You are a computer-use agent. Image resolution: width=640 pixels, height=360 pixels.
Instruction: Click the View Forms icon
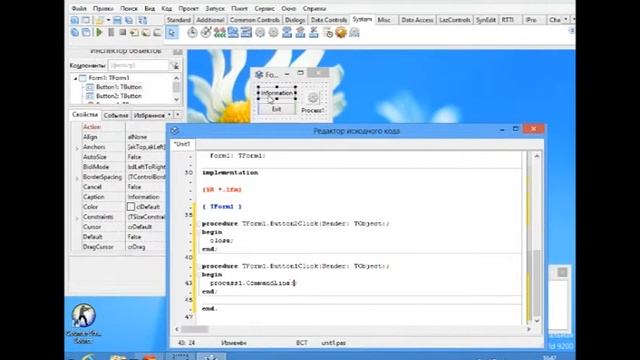click(x=86, y=33)
